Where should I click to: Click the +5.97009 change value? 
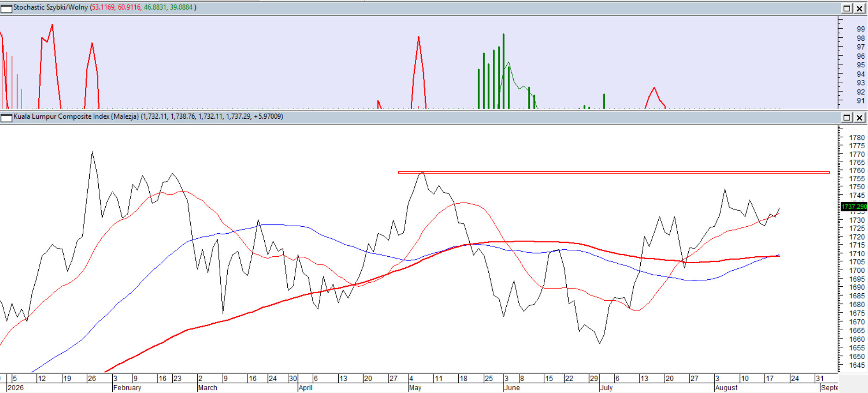pos(268,116)
